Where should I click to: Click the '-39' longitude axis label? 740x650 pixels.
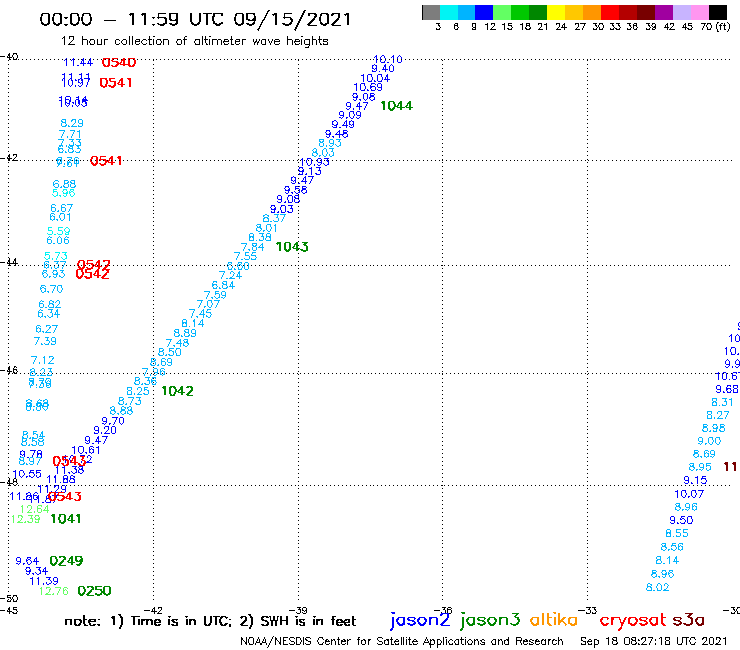(299, 611)
